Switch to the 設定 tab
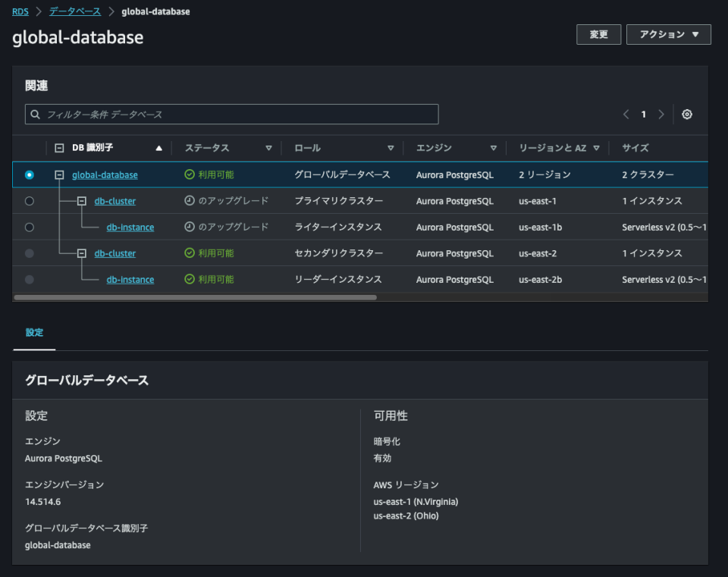Screen dimensions: 728x577 click(x=33, y=332)
